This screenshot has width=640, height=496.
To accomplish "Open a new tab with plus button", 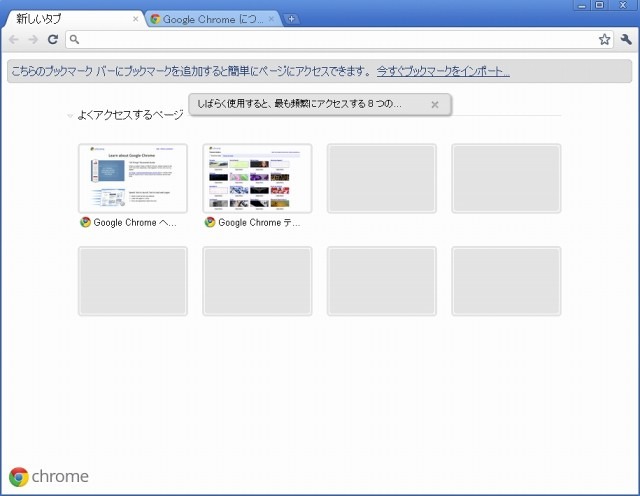I will 291,19.
